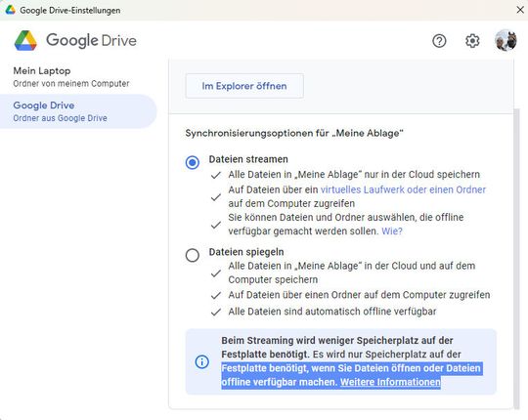528x420 pixels.
Task: Click the info icon in the blue notice
Action: click(202, 361)
